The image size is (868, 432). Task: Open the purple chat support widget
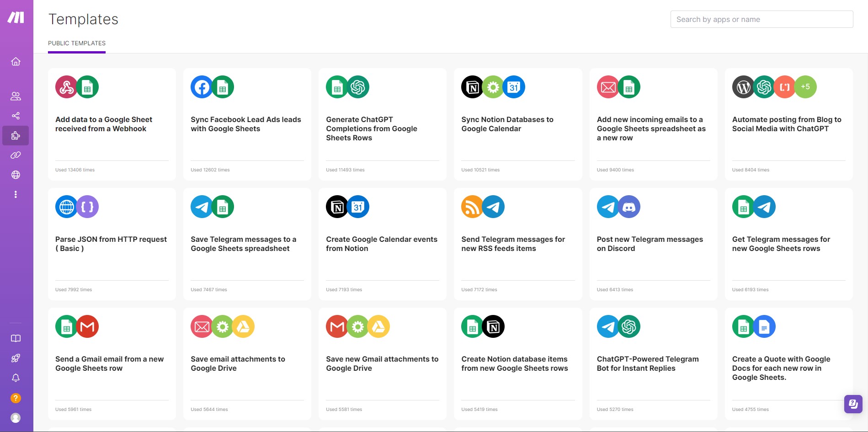click(x=853, y=404)
